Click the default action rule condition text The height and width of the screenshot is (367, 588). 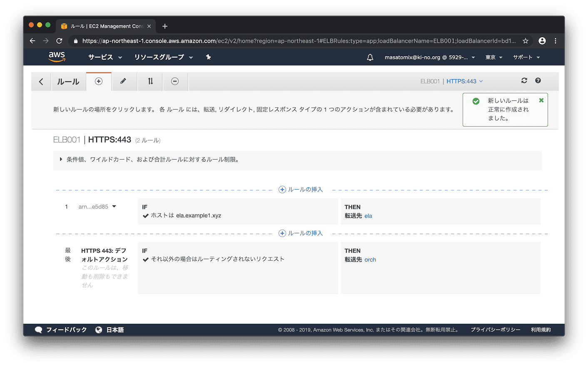(217, 259)
